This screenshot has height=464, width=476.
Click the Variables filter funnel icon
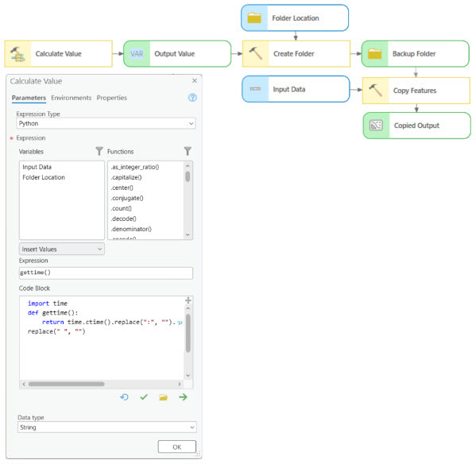99,151
